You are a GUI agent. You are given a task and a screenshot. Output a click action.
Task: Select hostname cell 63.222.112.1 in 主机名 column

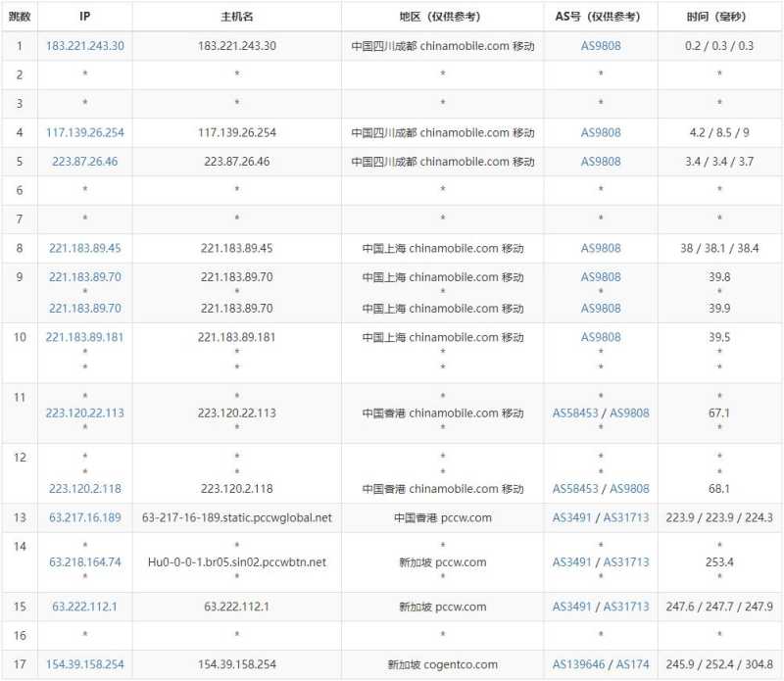click(237, 607)
